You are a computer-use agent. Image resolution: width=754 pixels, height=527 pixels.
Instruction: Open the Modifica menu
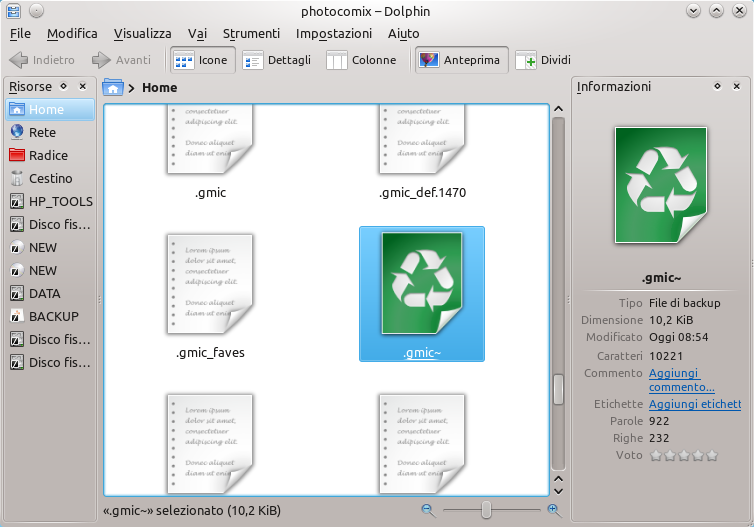72,34
